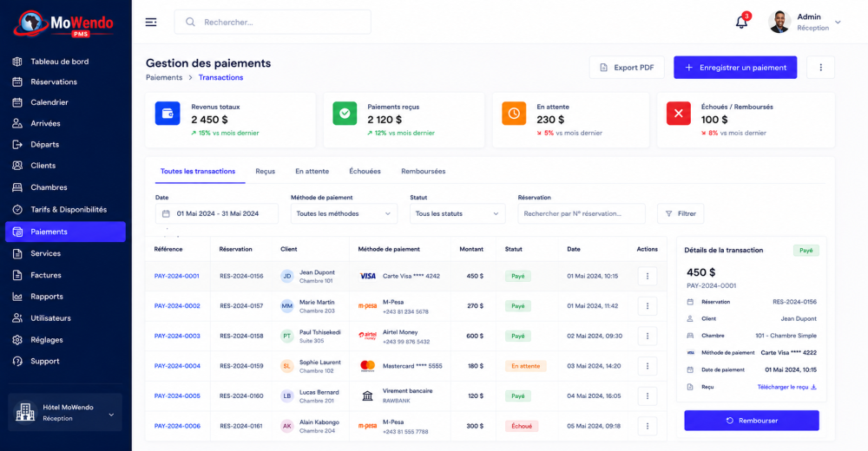Click Export PDF button
This screenshot has width=868, height=451.
pyautogui.click(x=627, y=68)
